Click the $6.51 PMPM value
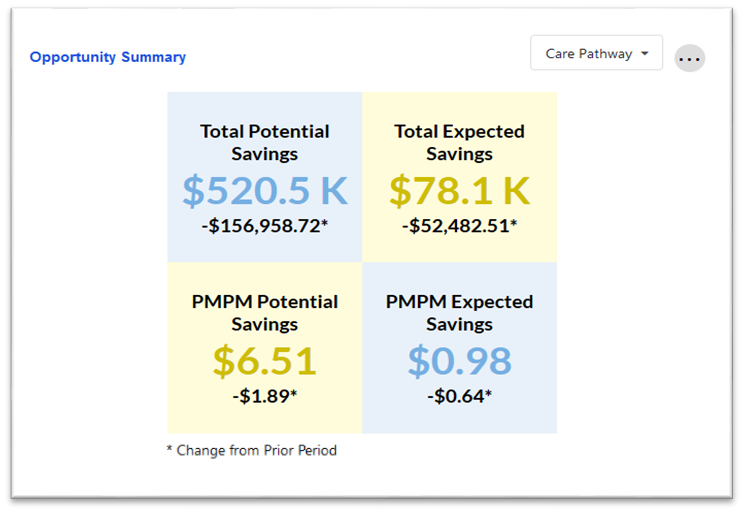Viewport: 744px width, 513px height. point(264,361)
